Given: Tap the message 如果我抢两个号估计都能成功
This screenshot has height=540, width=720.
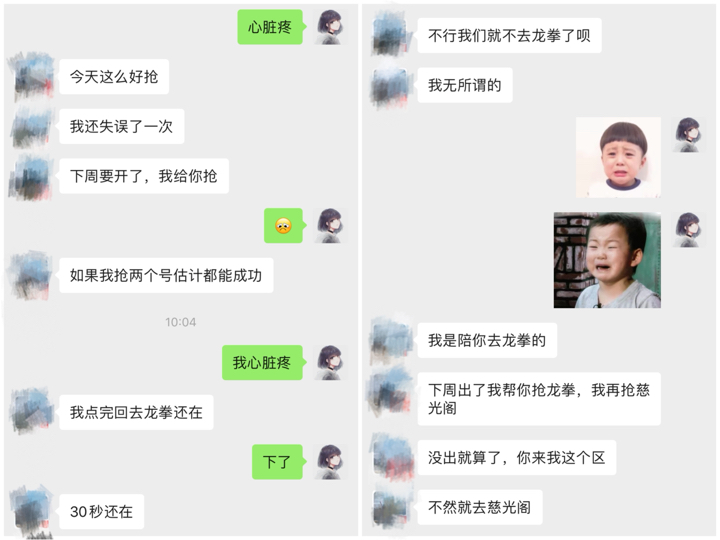Looking at the screenshot, I should pos(166,275).
